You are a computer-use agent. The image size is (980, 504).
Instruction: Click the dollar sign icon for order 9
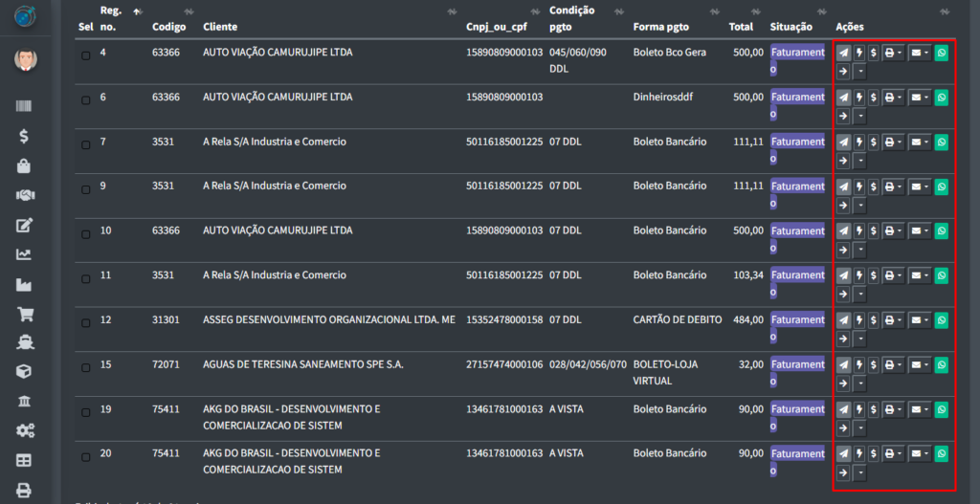(x=873, y=186)
